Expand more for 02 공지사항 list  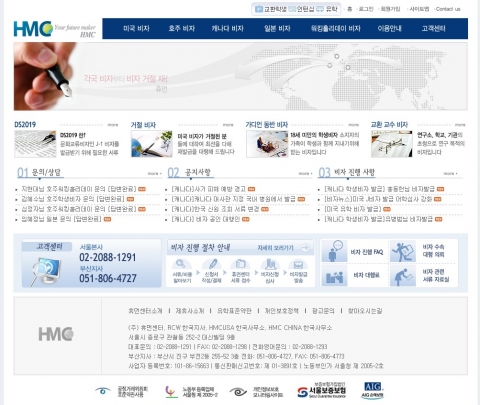coord(305,174)
